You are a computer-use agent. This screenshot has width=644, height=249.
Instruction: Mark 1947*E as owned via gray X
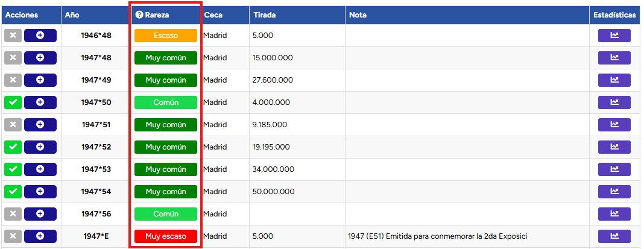(13, 236)
